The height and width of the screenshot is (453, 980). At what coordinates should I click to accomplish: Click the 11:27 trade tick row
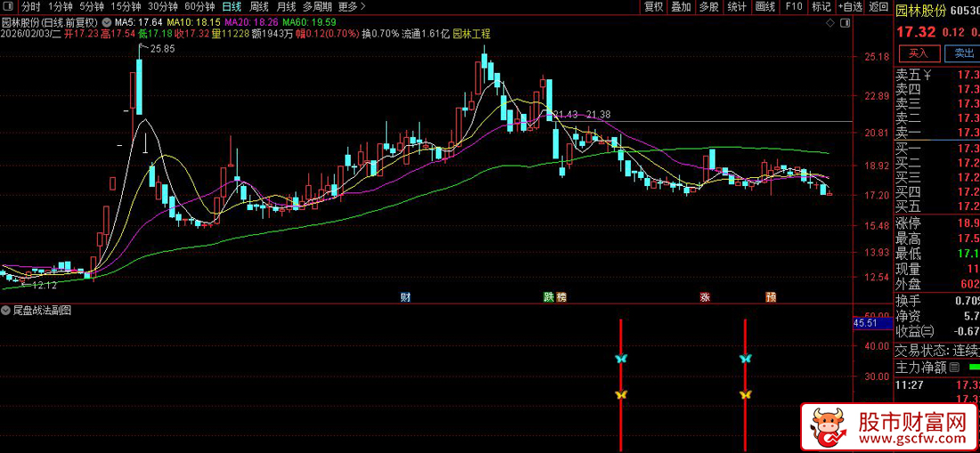tap(937, 384)
